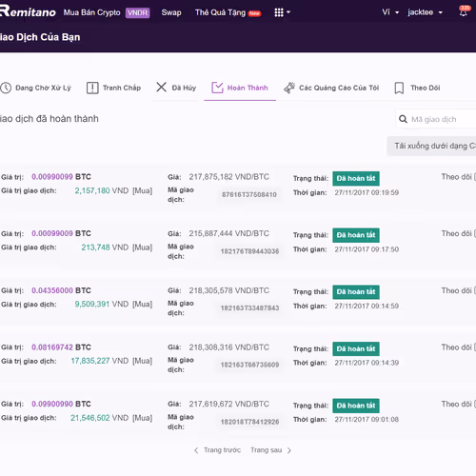Viewport: 476px width, 476px height.
Task: Expand the jacktee account dropdown
Action: tap(426, 12)
